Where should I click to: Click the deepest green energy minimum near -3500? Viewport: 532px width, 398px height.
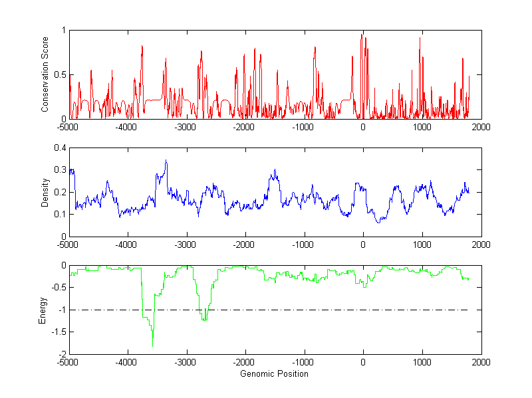153,345
